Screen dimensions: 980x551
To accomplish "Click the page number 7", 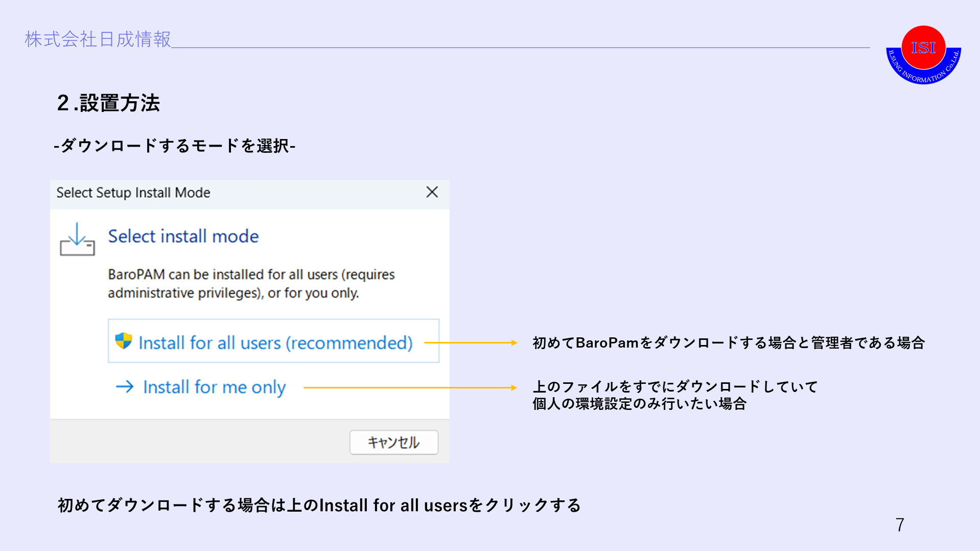I will point(900,524).
